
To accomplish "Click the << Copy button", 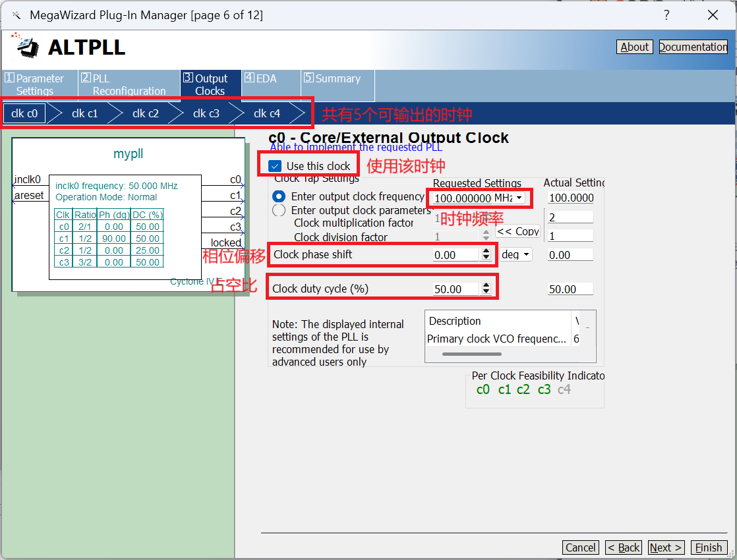I will [x=517, y=231].
